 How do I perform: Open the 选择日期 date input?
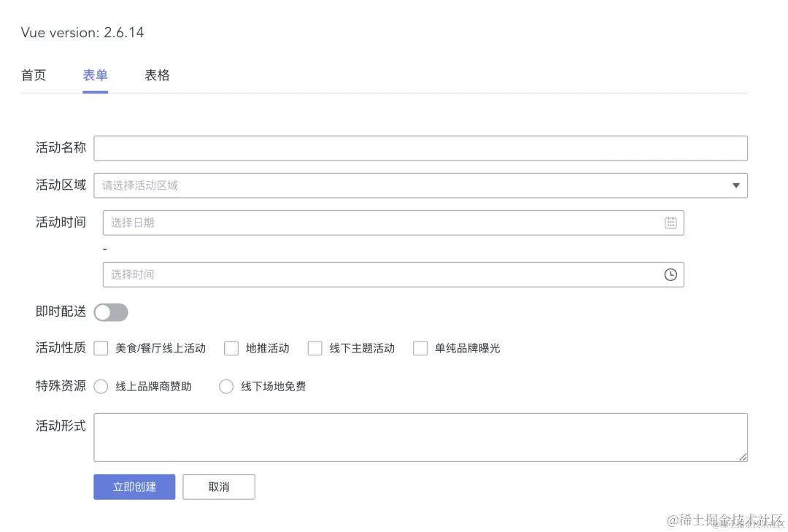click(x=393, y=223)
